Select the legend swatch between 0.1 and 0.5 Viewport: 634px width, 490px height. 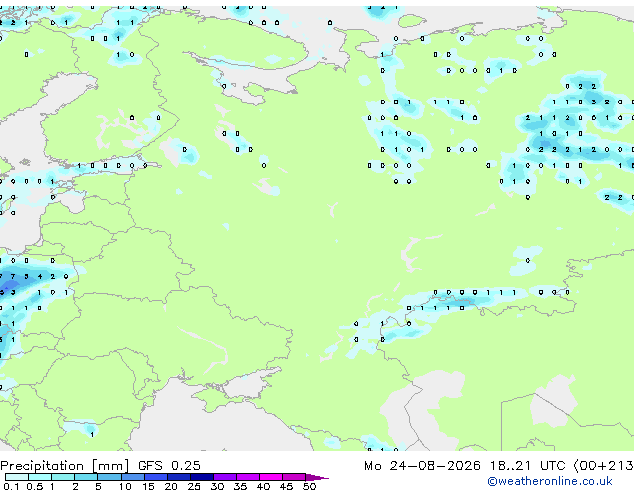pos(17,477)
